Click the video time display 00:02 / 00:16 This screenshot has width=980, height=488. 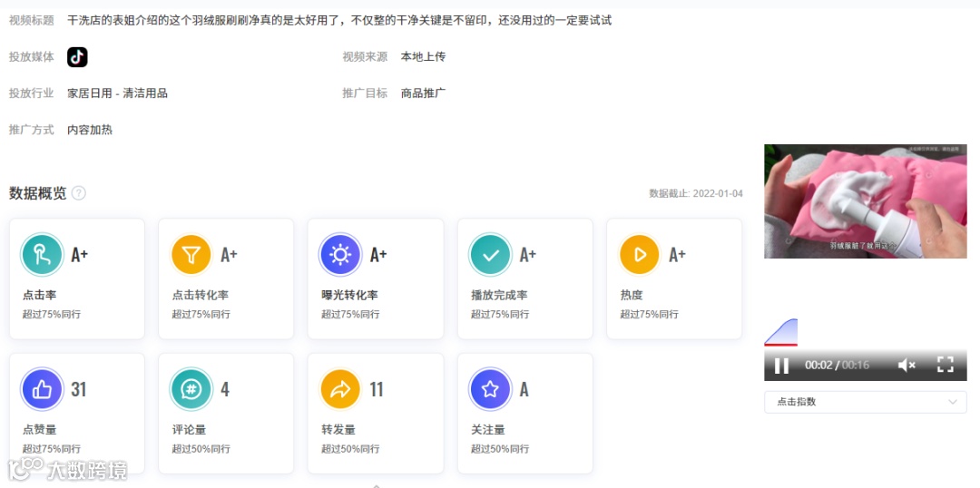(837, 365)
